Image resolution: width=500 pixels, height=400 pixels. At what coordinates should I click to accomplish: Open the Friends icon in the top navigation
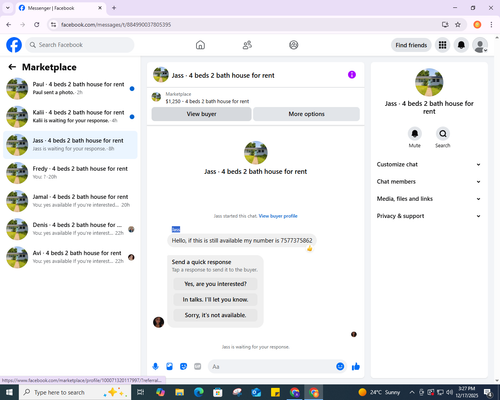[x=247, y=45]
